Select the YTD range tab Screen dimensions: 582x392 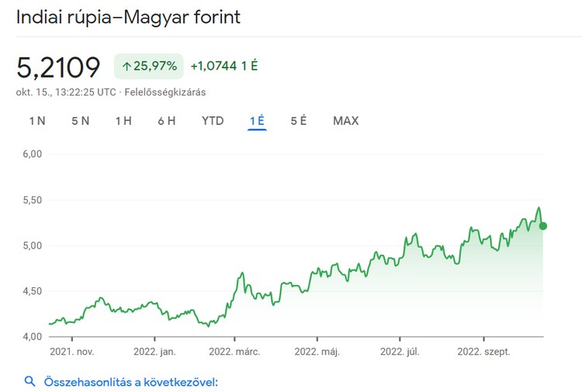(213, 120)
